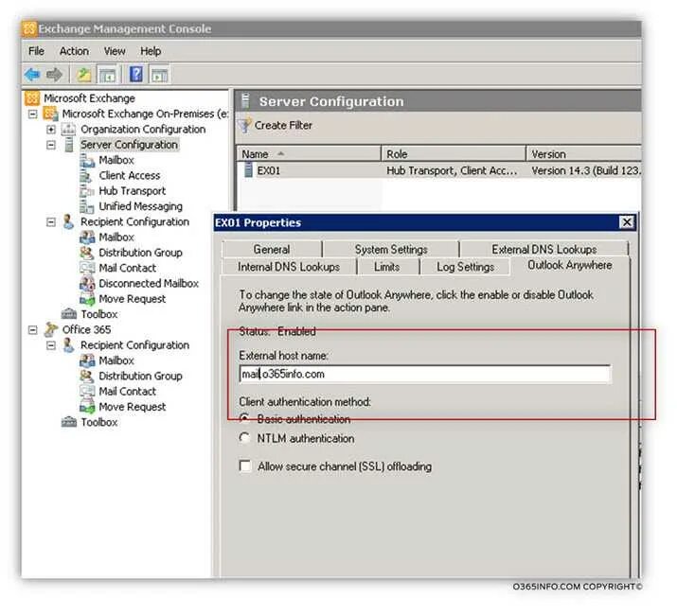Viewport: 677px width, 616px height.
Task: Switch to the Internal DNS Lookups tab
Action: pos(289,267)
